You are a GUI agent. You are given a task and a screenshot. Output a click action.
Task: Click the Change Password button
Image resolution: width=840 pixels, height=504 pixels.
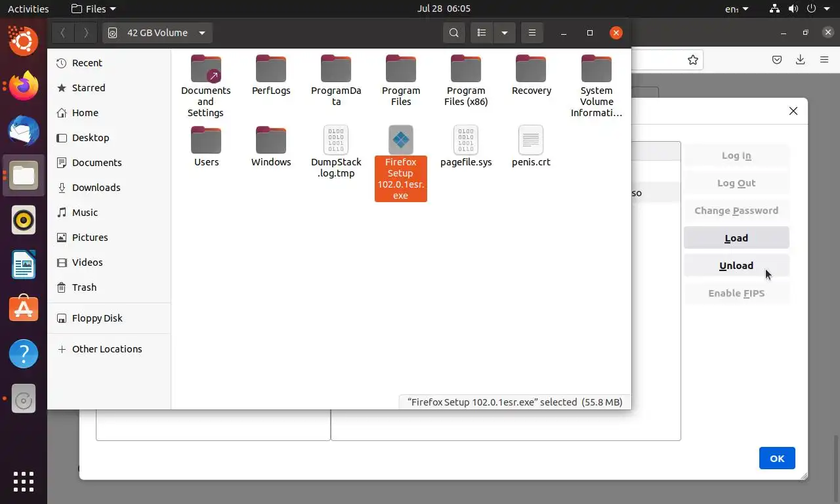[736, 211]
